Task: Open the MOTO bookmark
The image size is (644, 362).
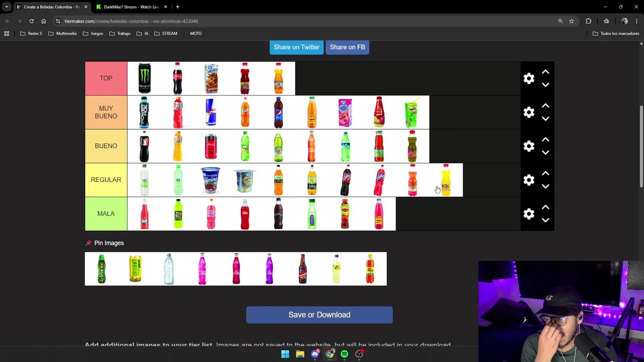Action: tap(196, 34)
